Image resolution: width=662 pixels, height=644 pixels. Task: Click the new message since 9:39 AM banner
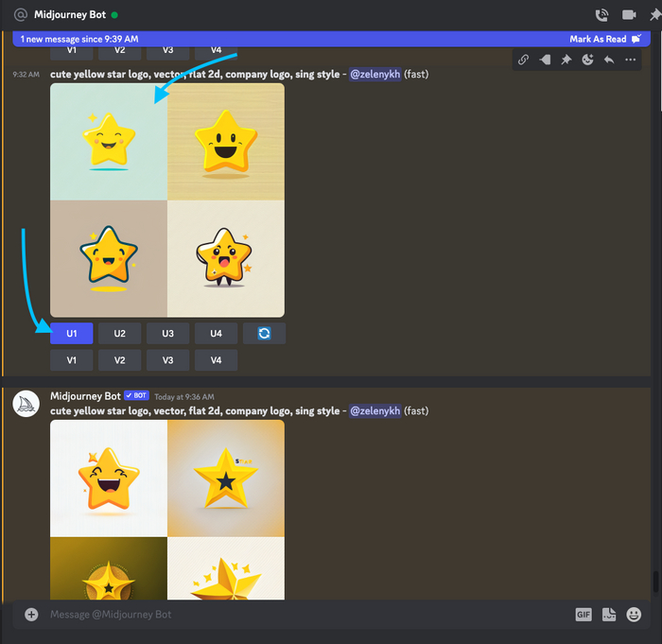pos(331,39)
